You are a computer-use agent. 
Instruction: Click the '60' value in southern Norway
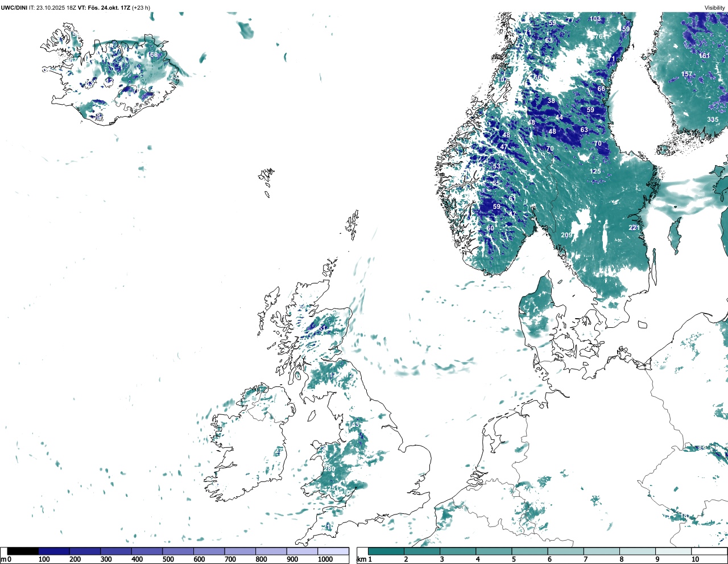[x=490, y=228]
